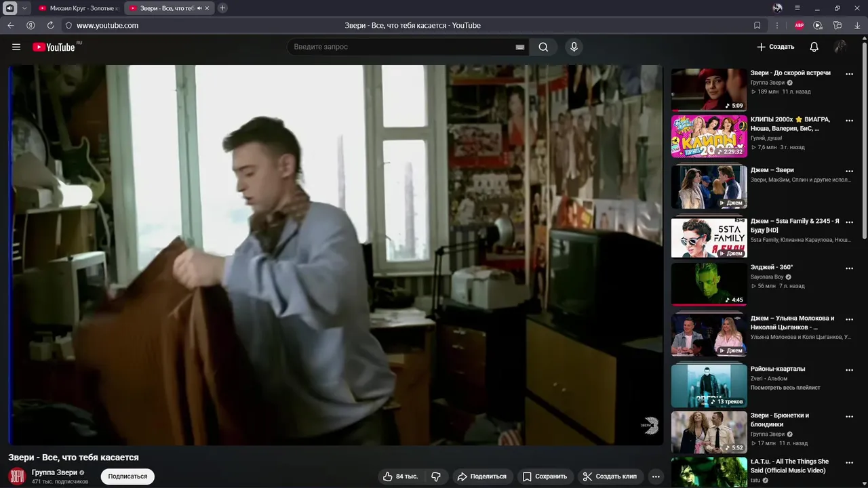Open options for Джем – 5sta Family
Viewport: 868px width, 488px height.
point(849,222)
